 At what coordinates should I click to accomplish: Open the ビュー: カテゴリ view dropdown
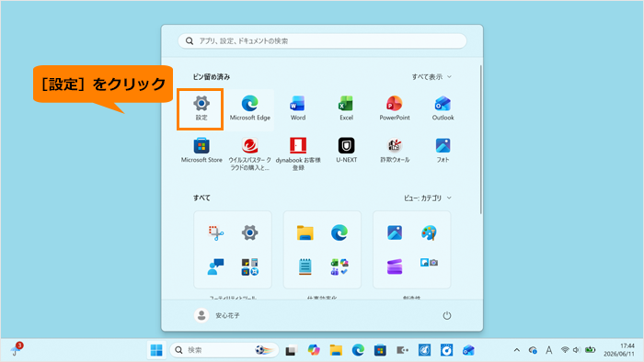pos(427,198)
